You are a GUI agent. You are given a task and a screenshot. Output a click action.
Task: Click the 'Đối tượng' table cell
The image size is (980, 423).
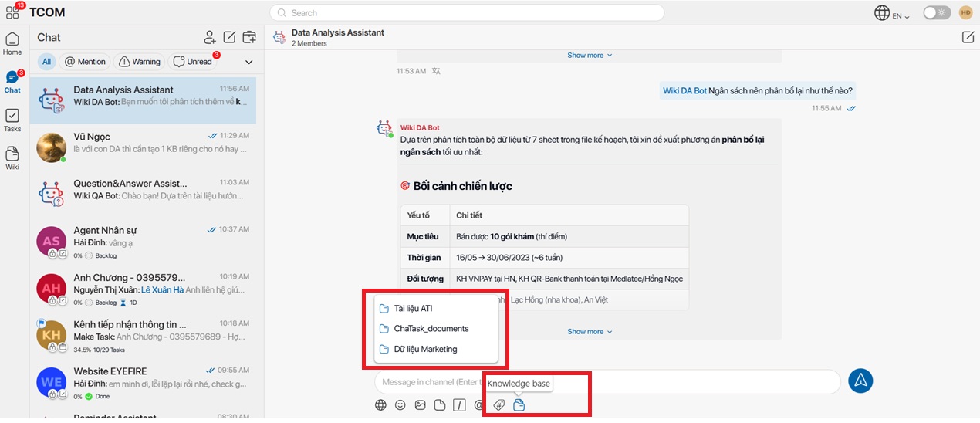pos(425,279)
